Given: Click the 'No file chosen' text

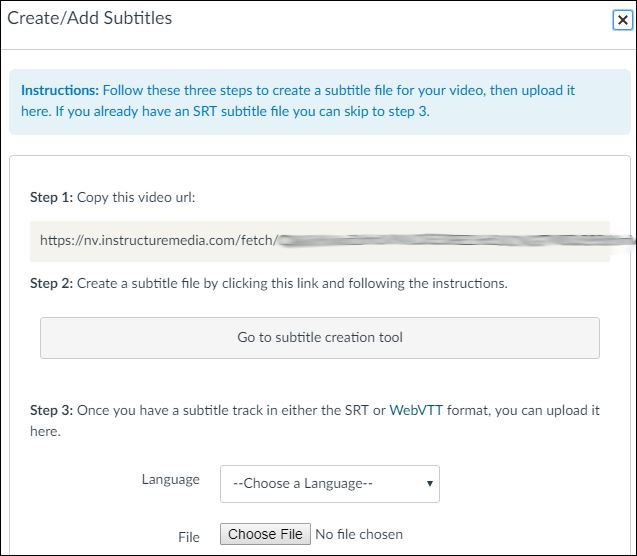Looking at the screenshot, I should (x=359, y=534).
